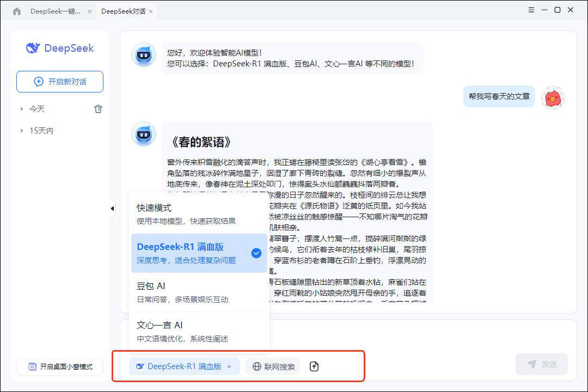
Task: Click the 发送 send button
Action: [542, 364]
